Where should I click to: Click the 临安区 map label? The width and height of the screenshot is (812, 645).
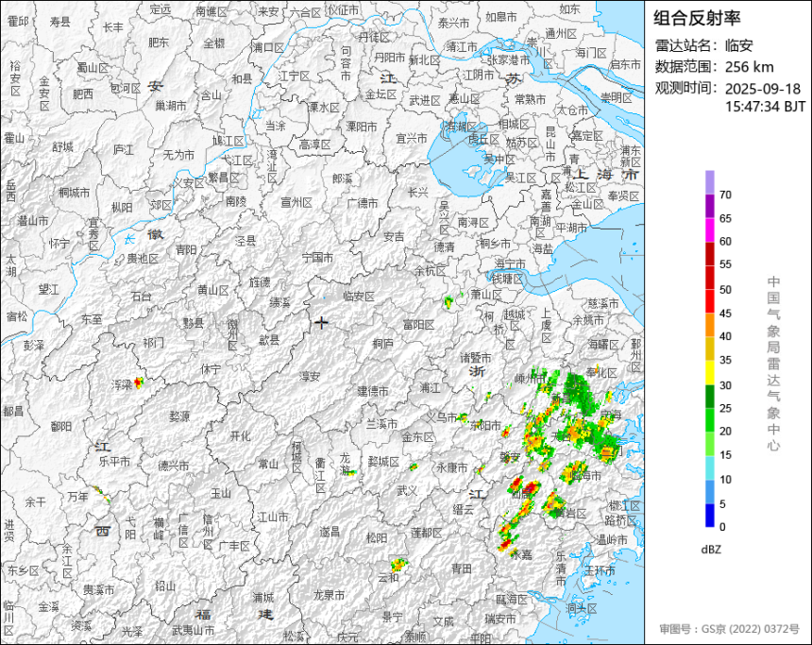pos(359,297)
